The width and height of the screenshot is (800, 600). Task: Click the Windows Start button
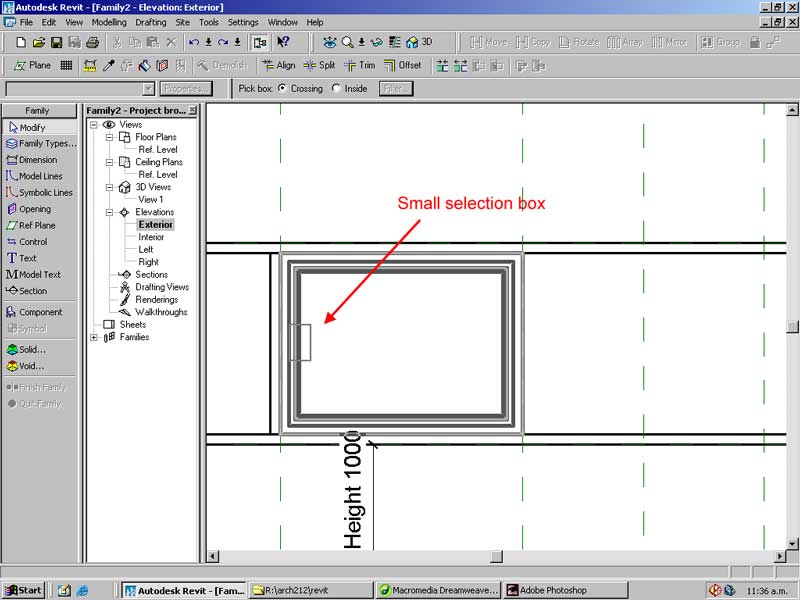pos(23,590)
